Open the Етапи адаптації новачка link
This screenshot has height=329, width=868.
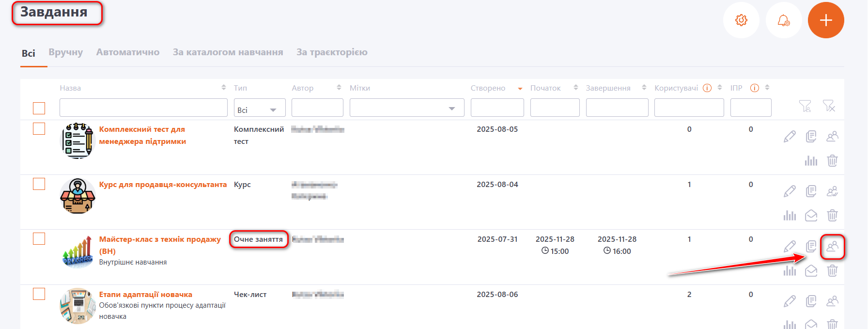point(145,295)
